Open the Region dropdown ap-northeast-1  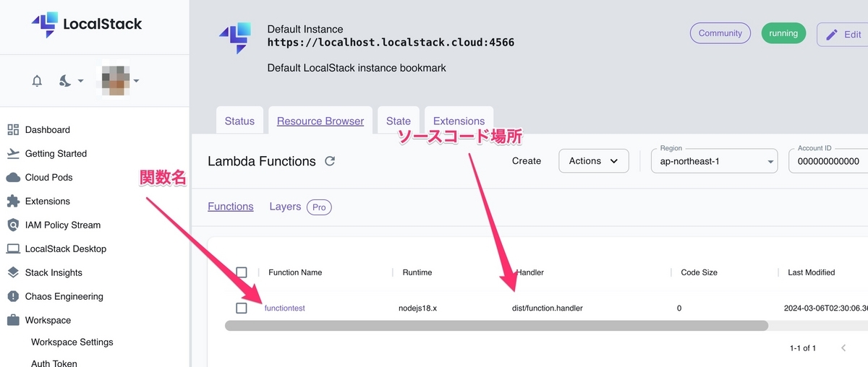(x=715, y=161)
